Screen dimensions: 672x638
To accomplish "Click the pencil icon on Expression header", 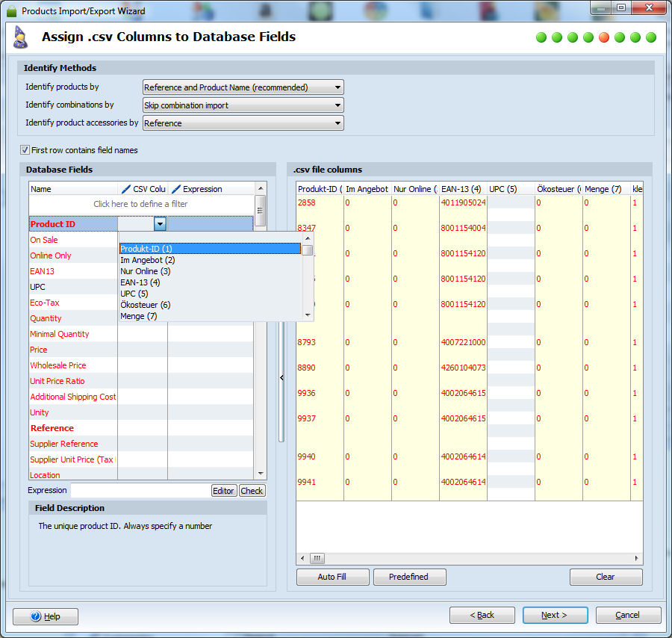I will tap(176, 189).
